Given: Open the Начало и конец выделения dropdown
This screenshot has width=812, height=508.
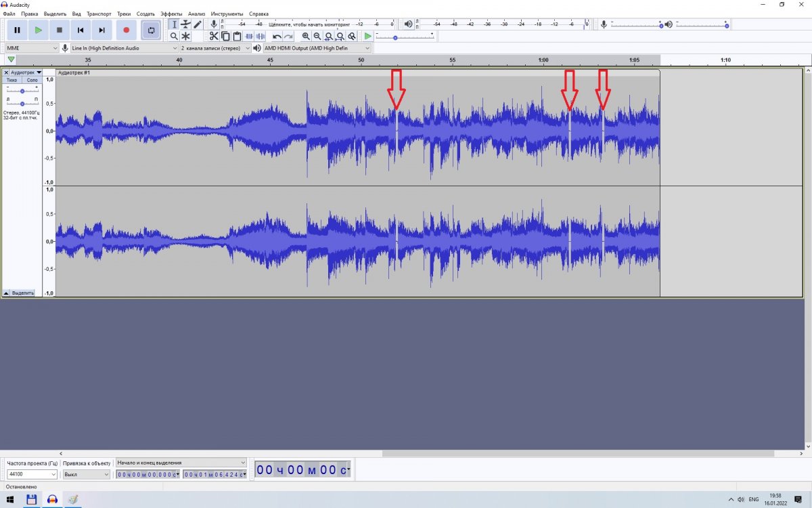Looking at the screenshot, I should click(x=181, y=463).
